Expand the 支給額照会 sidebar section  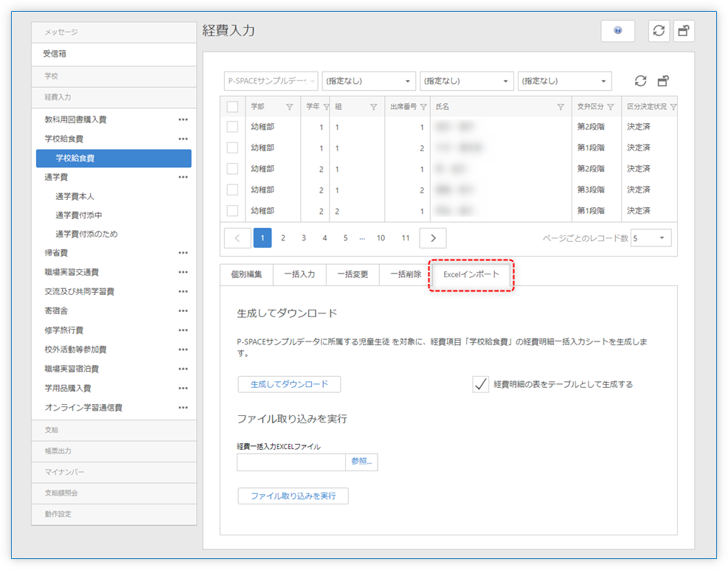(x=114, y=493)
